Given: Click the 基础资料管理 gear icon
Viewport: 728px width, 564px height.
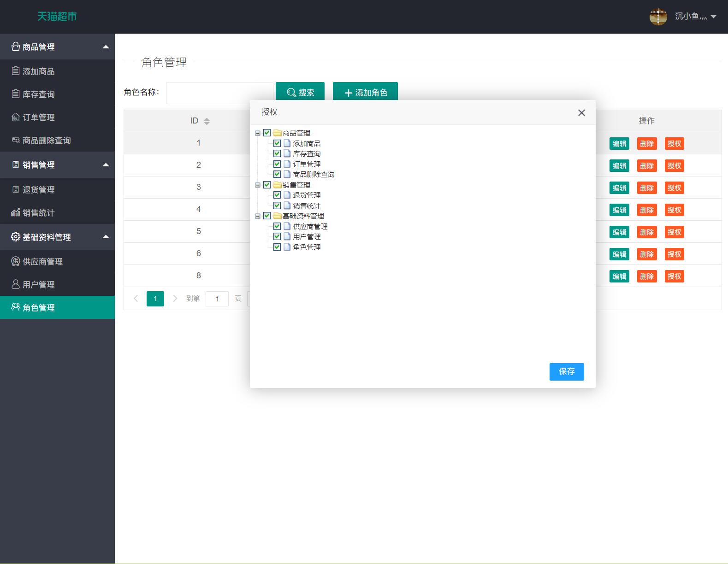Looking at the screenshot, I should click(16, 237).
